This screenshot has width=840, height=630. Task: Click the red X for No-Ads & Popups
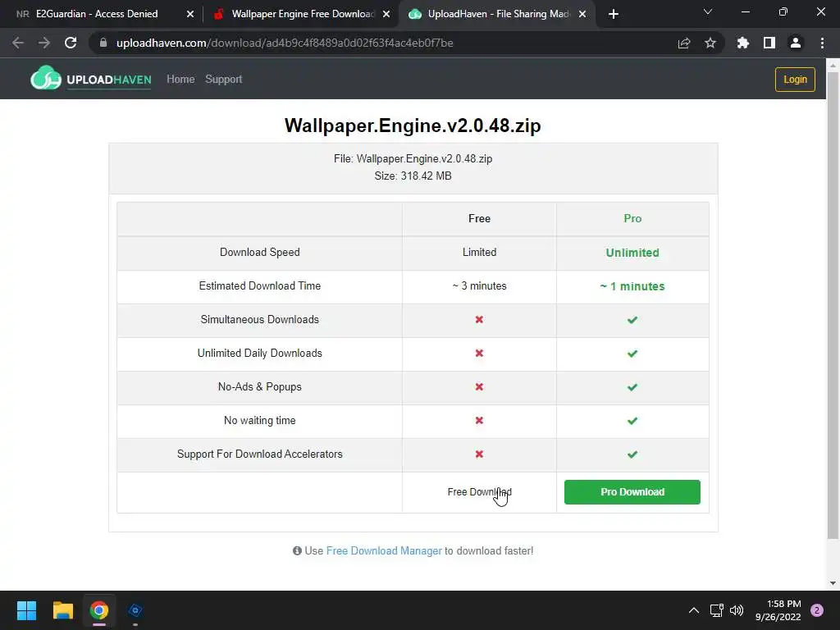479,387
